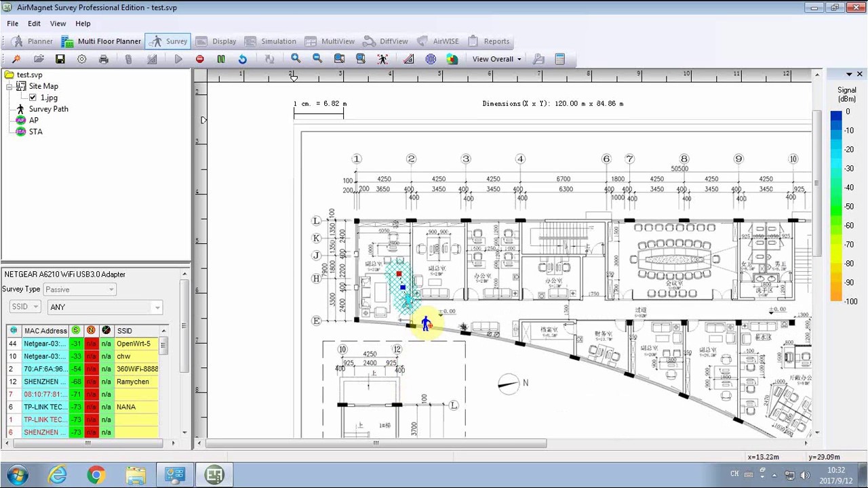Select the Survey tab
868x488 pixels.
[167, 41]
